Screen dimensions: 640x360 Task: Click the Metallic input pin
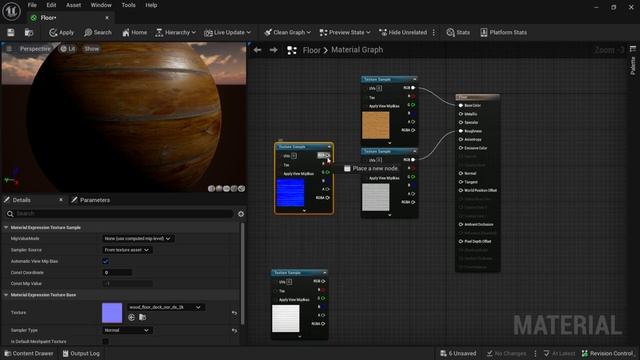(x=461, y=114)
